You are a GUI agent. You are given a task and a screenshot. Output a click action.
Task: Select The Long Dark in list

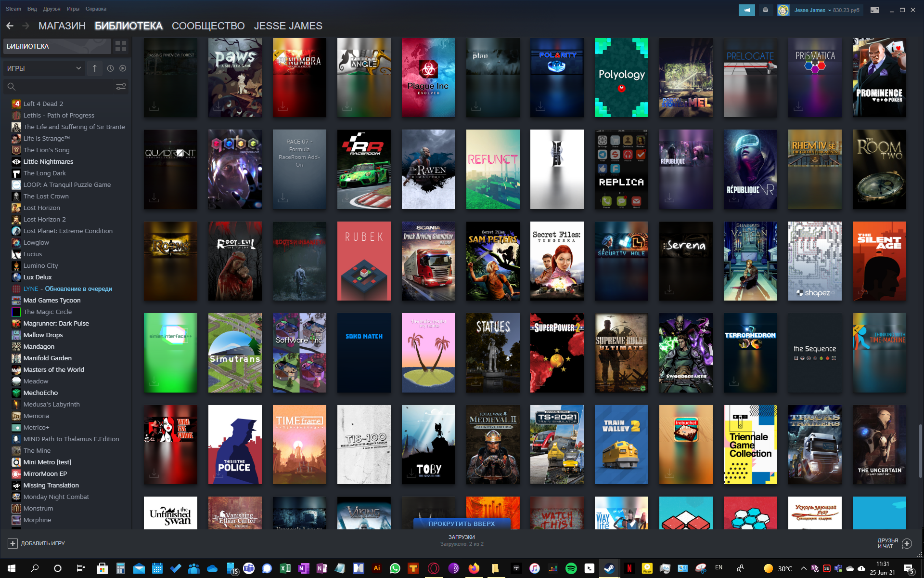tap(45, 173)
